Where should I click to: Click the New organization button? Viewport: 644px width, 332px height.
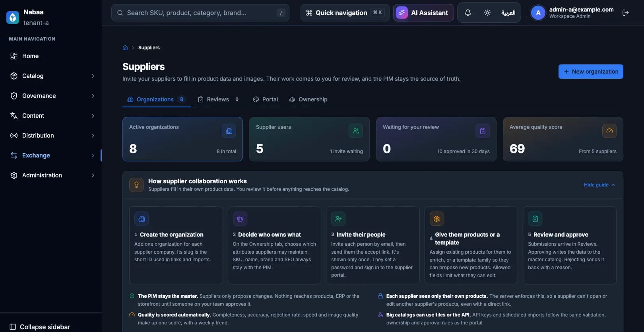point(591,72)
